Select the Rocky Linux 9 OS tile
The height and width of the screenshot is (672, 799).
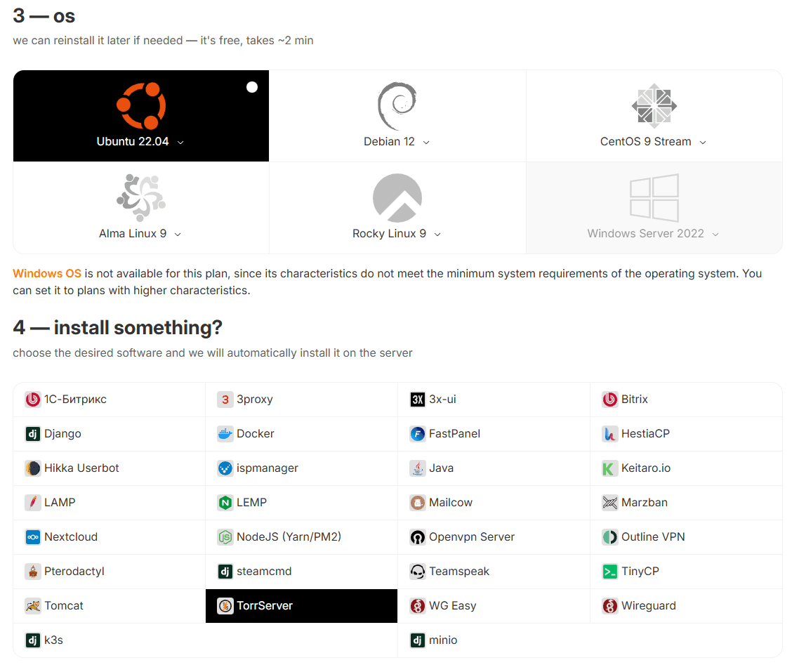[397, 208]
